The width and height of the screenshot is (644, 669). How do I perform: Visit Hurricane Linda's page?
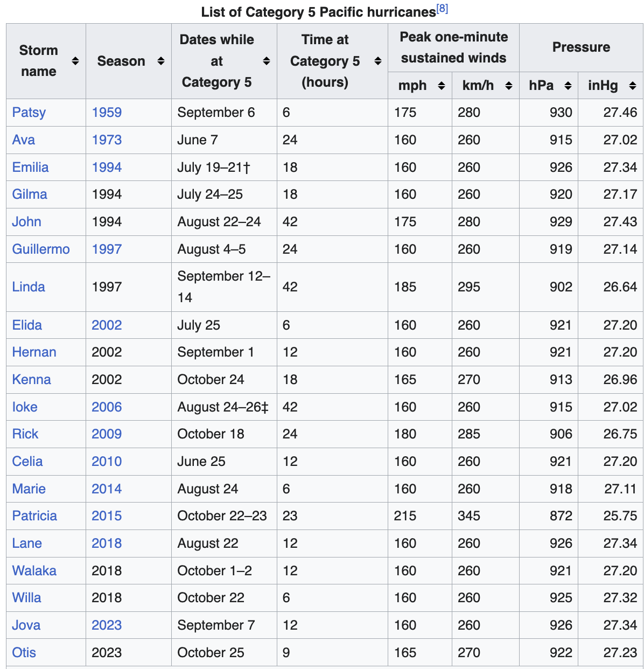point(29,287)
